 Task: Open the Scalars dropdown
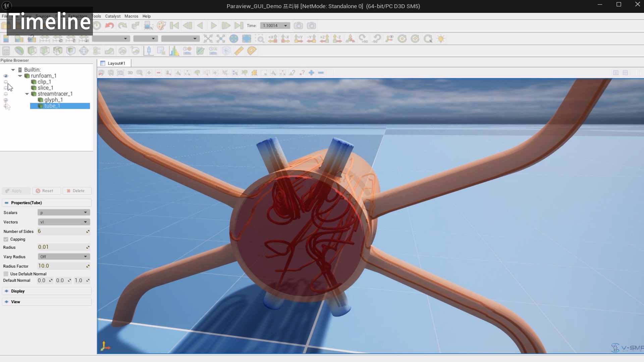(64, 213)
